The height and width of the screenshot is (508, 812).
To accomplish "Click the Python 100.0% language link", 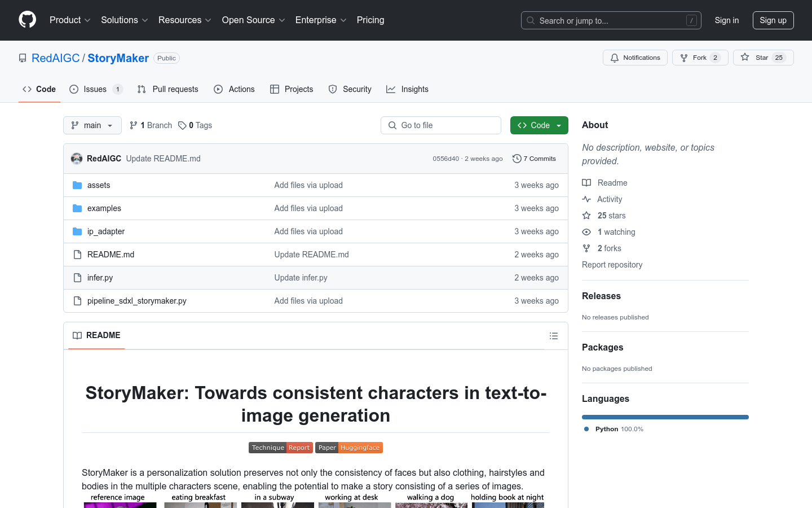I will point(614,429).
